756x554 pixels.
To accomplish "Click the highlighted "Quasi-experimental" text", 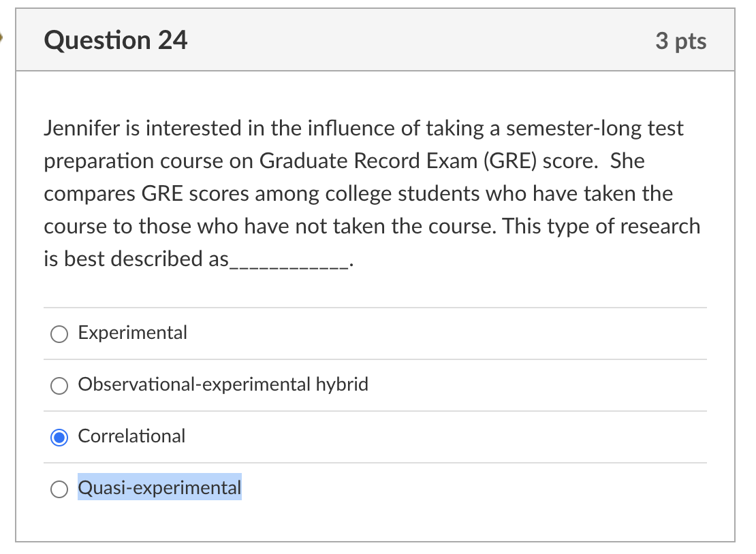I will (159, 488).
